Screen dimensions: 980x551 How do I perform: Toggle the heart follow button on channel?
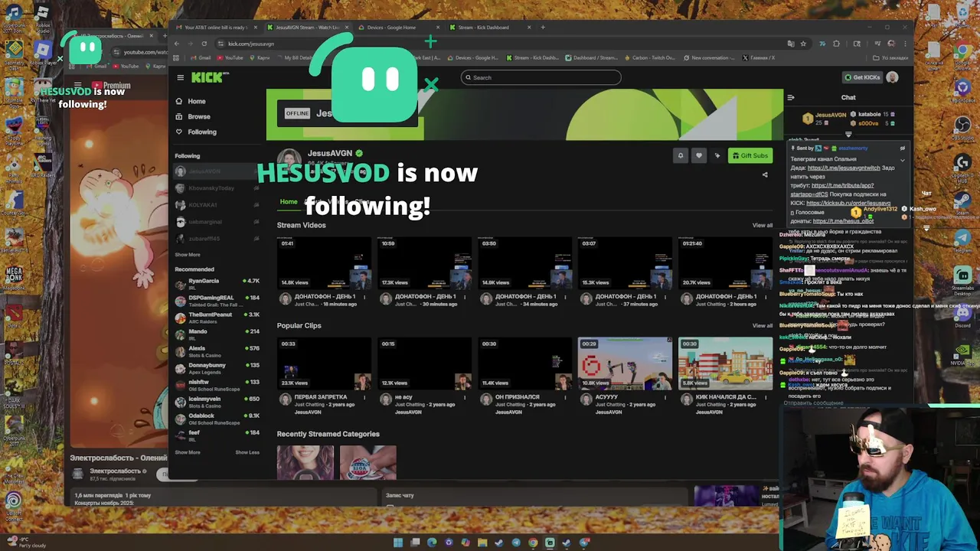(698, 155)
